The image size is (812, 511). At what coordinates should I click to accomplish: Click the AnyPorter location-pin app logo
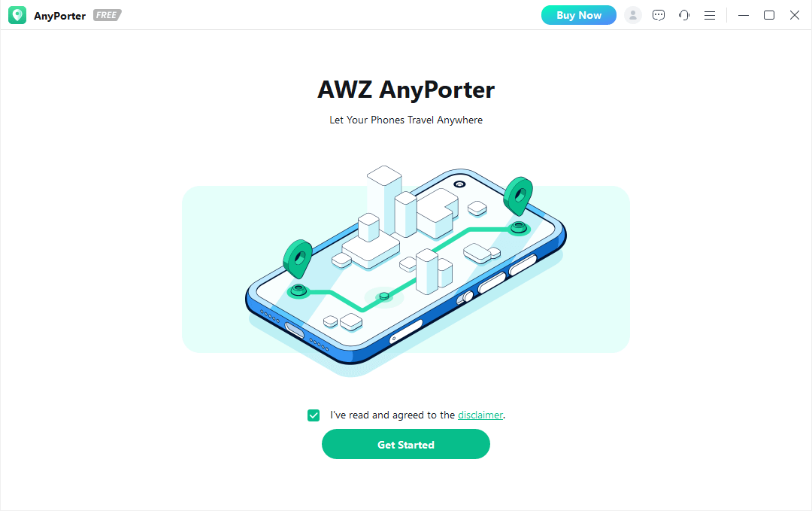point(17,15)
